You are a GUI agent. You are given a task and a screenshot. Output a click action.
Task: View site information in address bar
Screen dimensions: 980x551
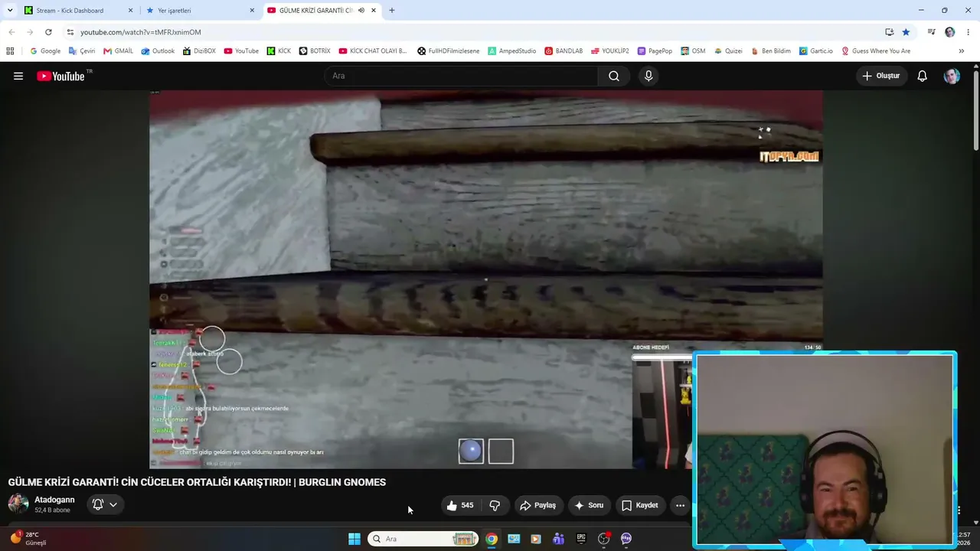pos(70,32)
